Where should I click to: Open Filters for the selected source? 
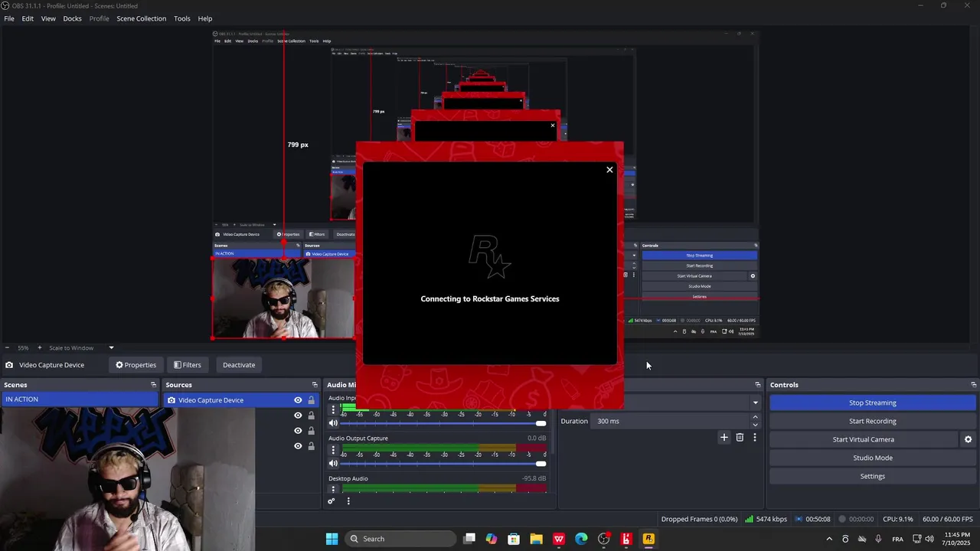pyautogui.click(x=187, y=365)
